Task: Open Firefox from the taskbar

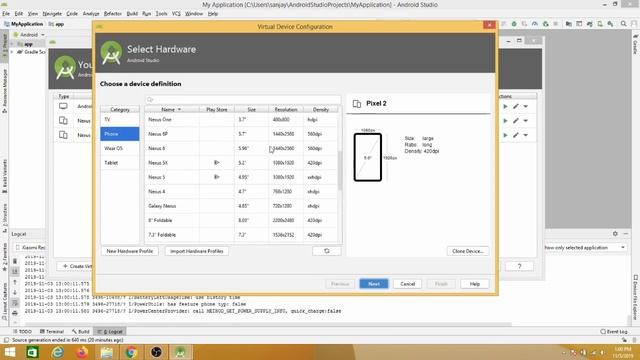Action: pyautogui.click(x=82, y=352)
